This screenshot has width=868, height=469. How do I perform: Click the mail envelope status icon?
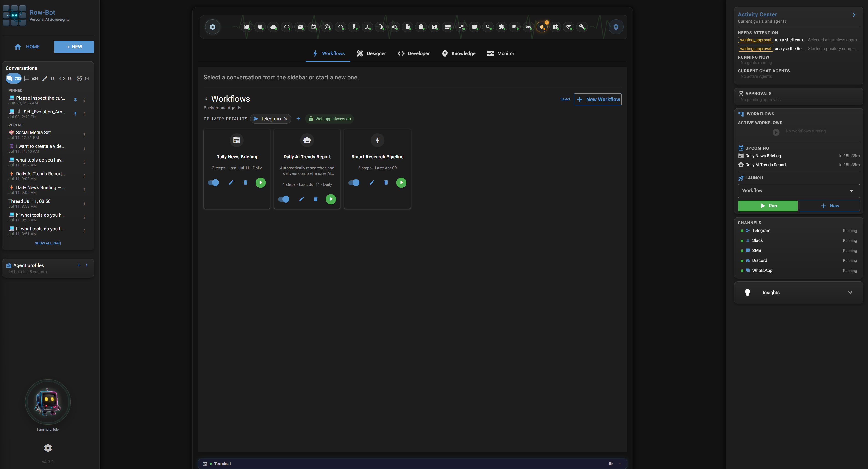(300, 27)
